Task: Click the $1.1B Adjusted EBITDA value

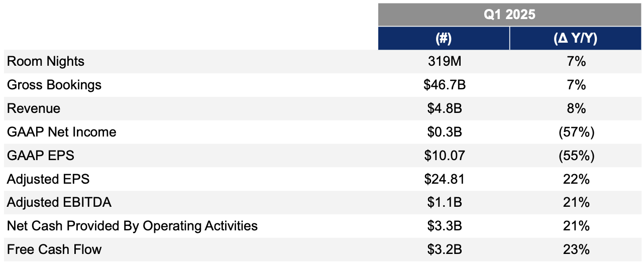Action: point(444,203)
